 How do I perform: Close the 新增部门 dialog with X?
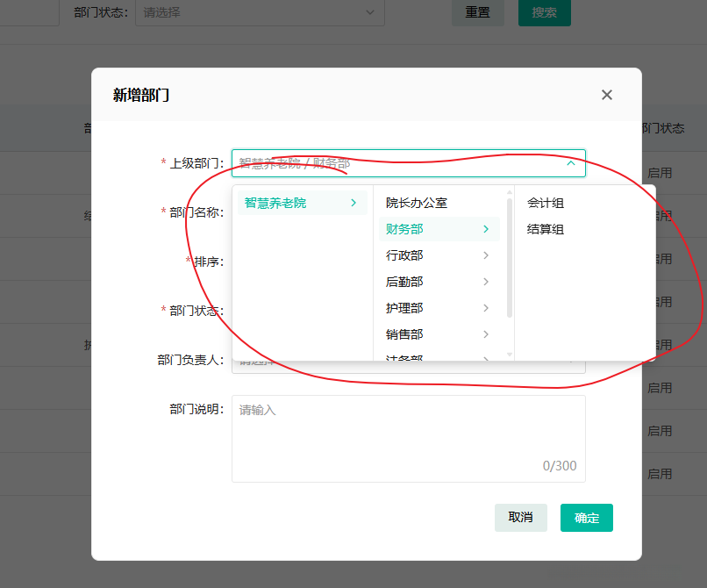606,95
